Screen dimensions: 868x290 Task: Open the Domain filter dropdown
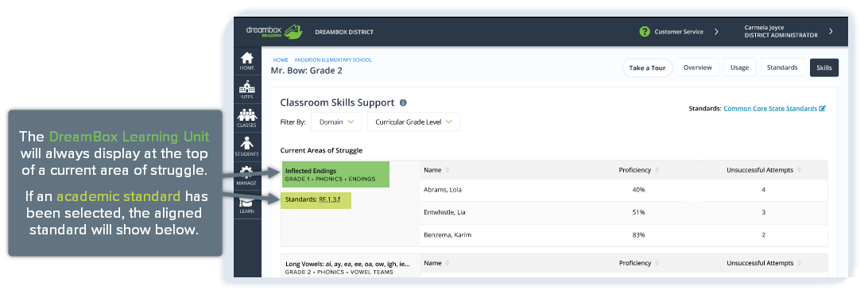(336, 122)
